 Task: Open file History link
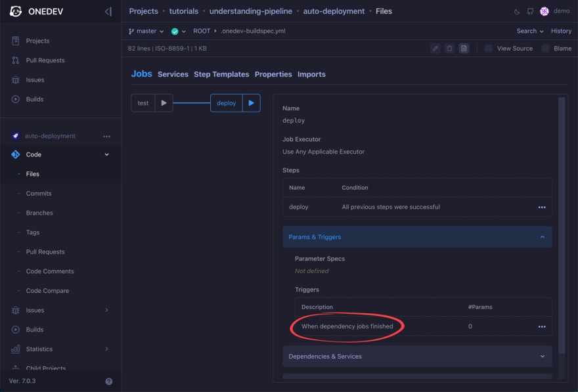[x=561, y=32]
